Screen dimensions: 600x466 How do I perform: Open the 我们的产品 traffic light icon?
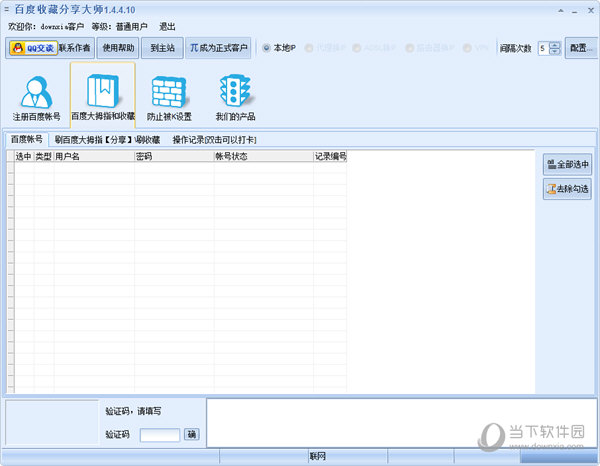(235, 98)
